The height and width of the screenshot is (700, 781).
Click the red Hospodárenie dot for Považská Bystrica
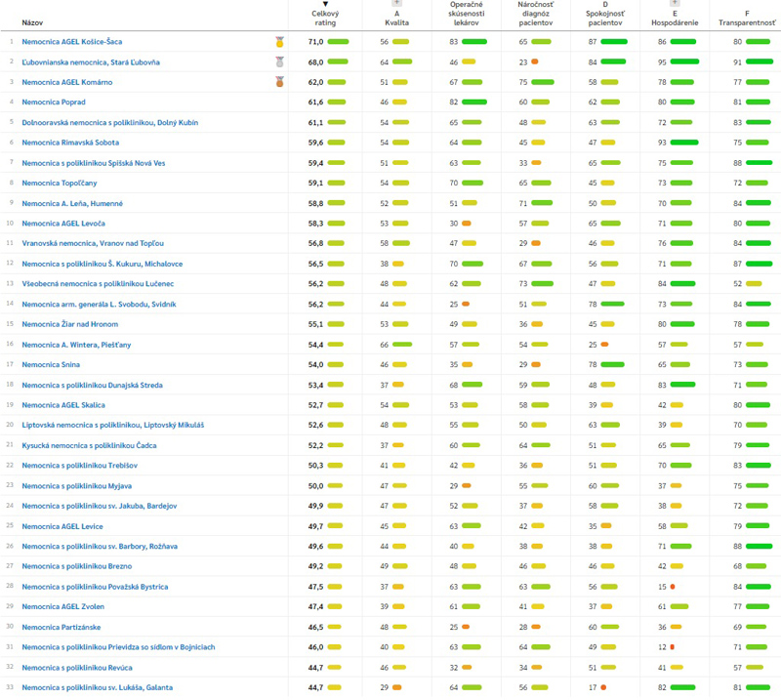coord(673,587)
